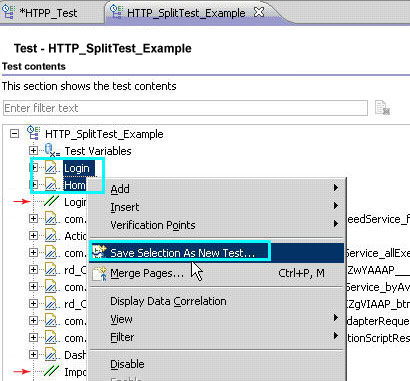Click the first rd_C row page icon
This screenshot has width=410, height=381.
[x=51, y=269]
